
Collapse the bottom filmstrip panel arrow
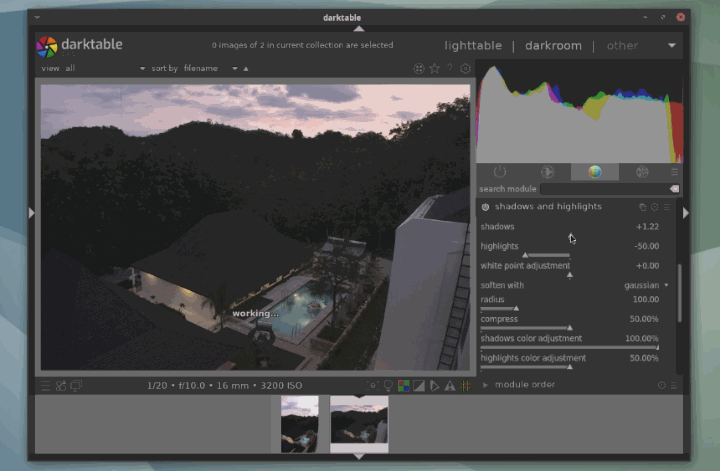(x=359, y=456)
